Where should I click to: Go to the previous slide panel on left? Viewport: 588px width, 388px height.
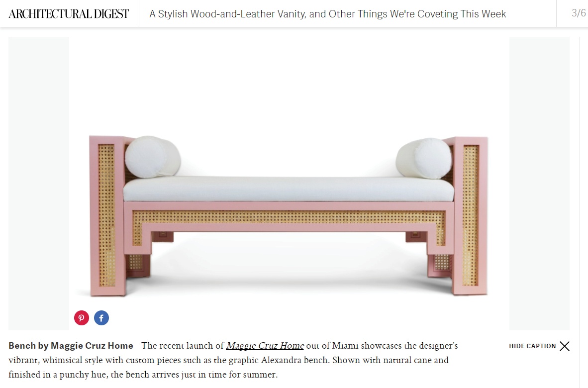click(x=39, y=184)
